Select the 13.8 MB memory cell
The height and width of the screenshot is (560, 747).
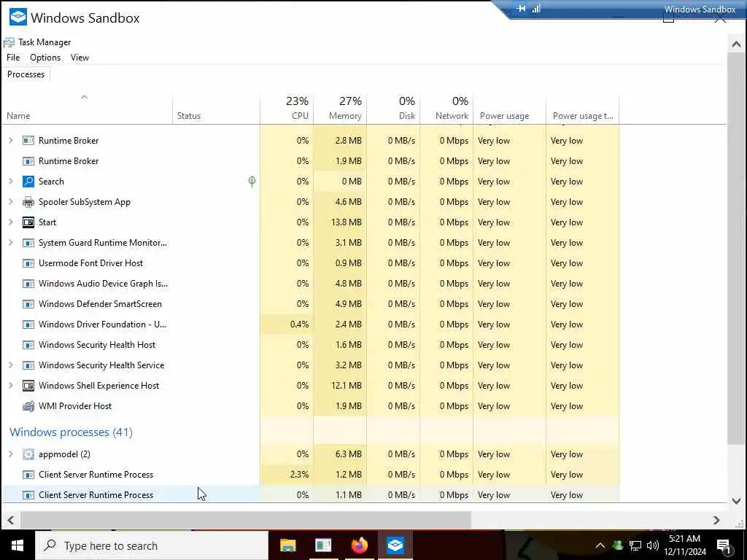coord(340,222)
